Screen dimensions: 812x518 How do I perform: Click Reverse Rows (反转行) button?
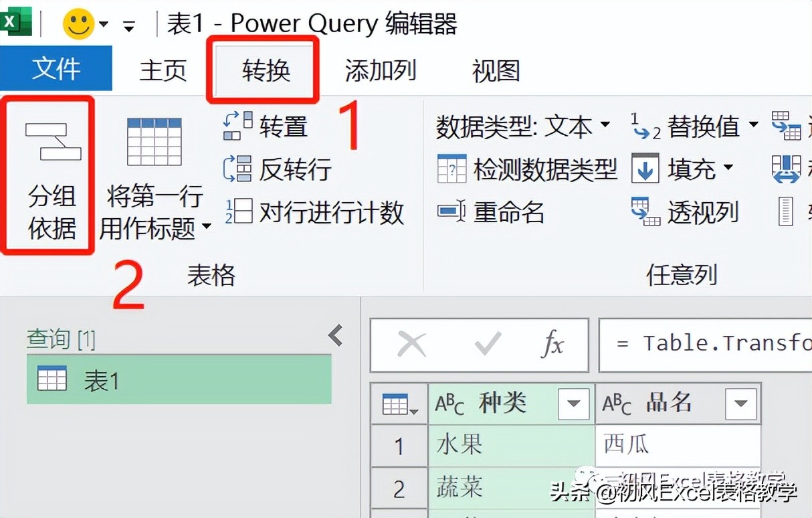coord(278,169)
